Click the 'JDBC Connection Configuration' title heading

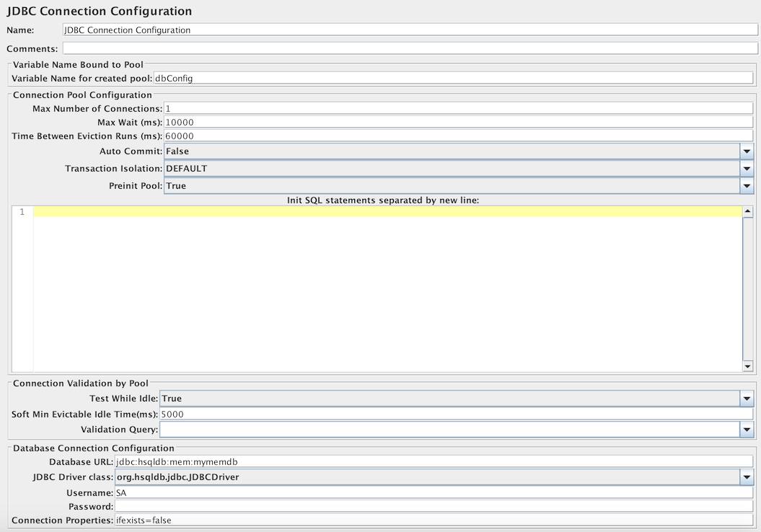click(x=100, y=11)
